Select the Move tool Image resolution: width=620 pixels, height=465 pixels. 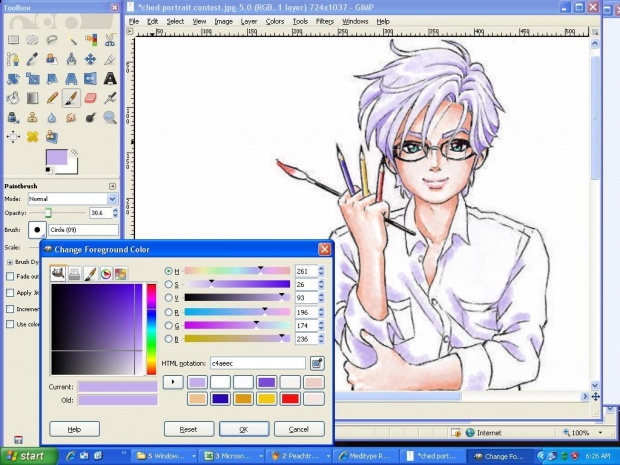point(91,59)
